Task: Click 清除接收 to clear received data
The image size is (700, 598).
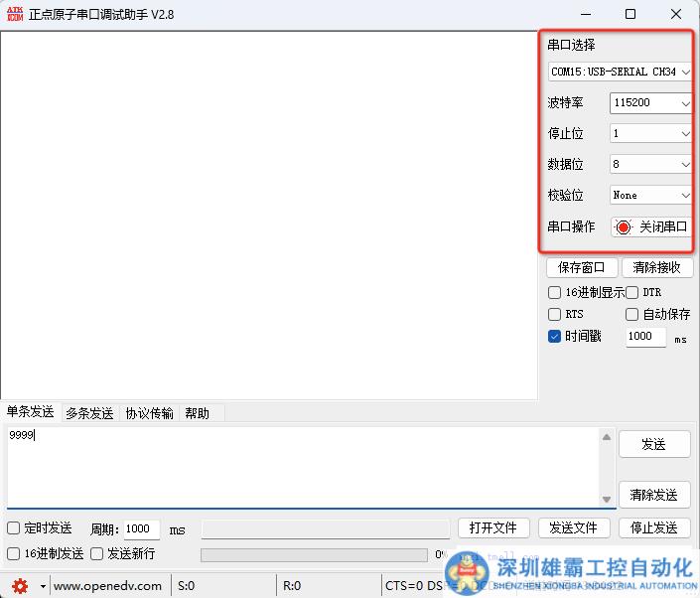Action: point(656,267)
